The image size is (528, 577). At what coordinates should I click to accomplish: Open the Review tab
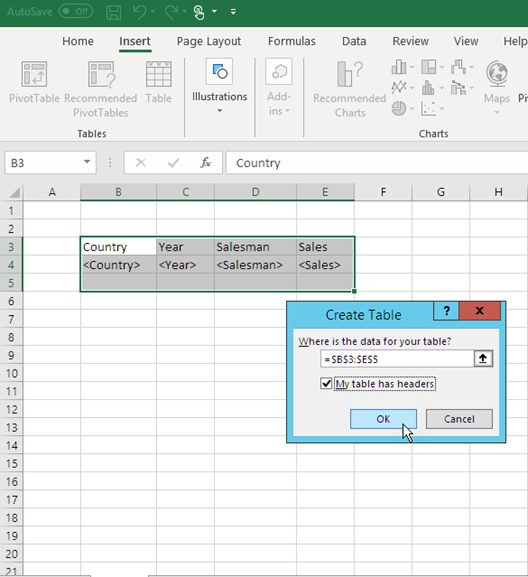click(410, 41)
